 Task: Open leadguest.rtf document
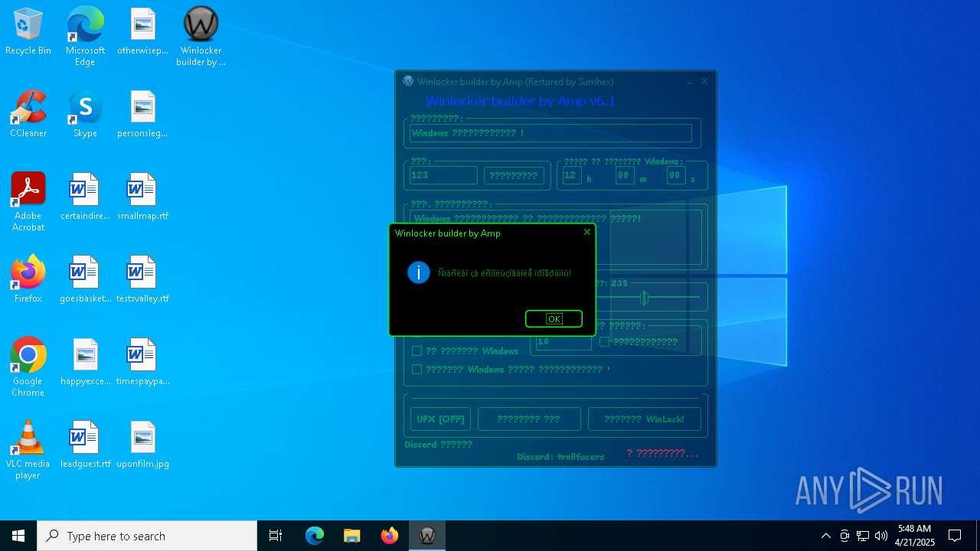(x=85, y=445)
